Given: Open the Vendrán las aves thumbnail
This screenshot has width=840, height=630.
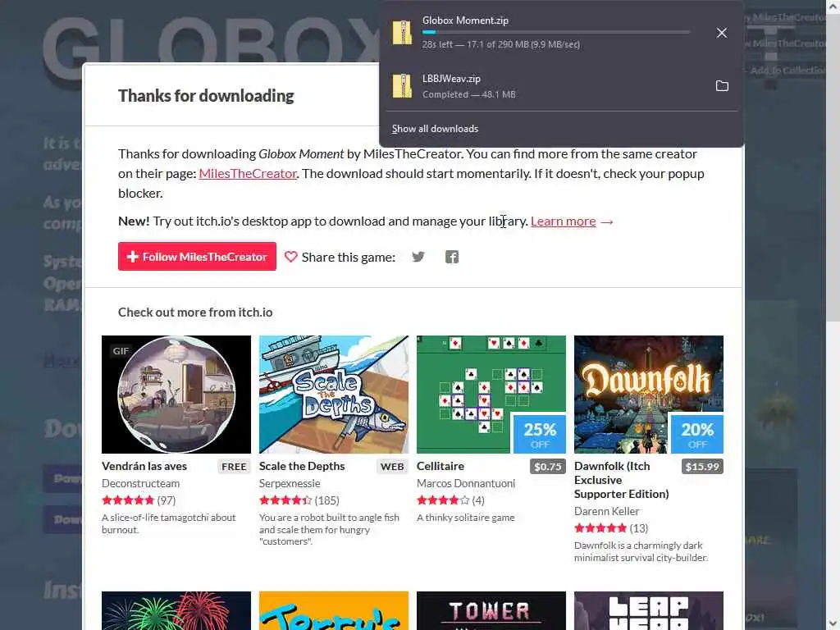Looking at the screenshot, I should coord(176,395).
